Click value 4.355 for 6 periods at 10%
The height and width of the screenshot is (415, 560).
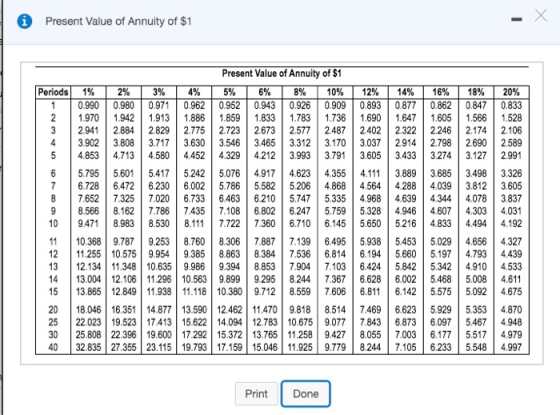[x=335, y=174]
